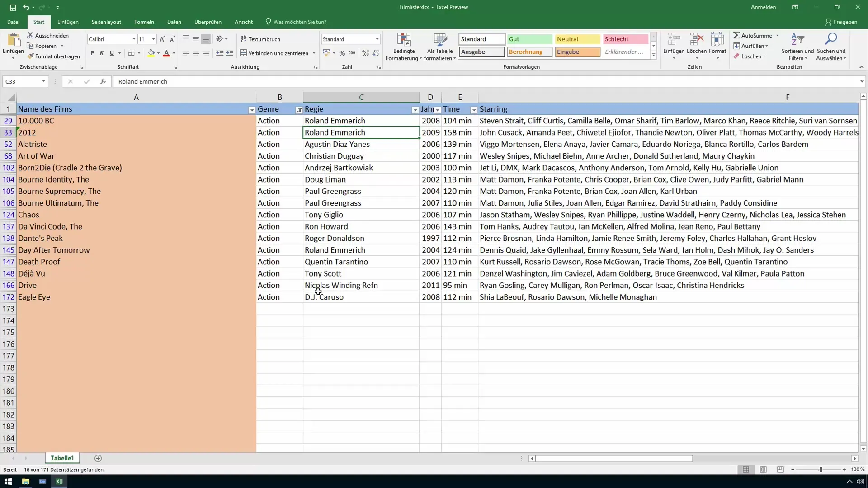This screenshot has width=868, height=488.
Task: Apply the Neutral cell style
Action: pos(577,39)
